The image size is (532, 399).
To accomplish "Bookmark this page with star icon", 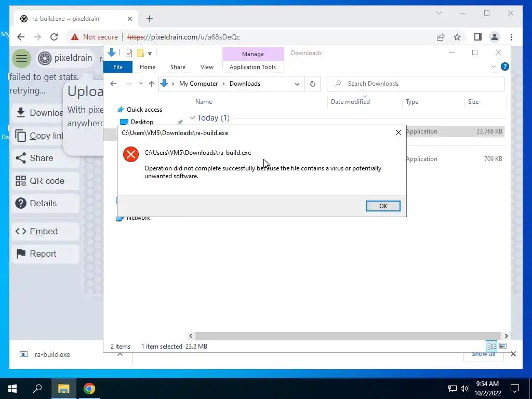I will click(457, 37).
